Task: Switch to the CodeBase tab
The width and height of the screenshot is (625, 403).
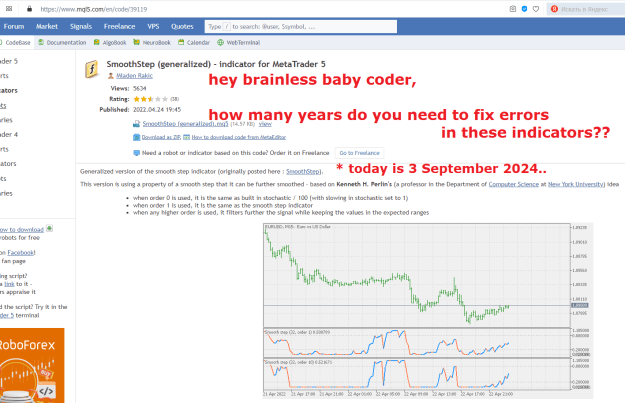Action: click(x=18, y=42)
